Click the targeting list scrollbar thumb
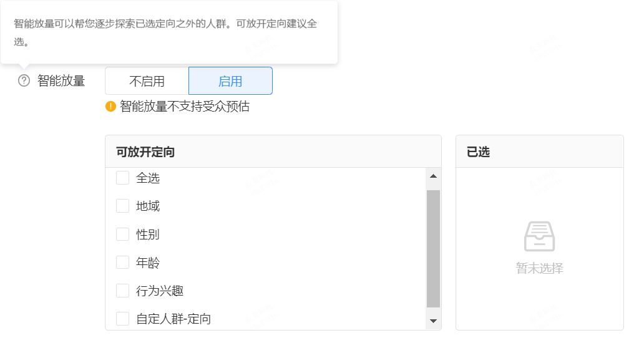The width and height of the screenshot is (644, 338). 433,248
